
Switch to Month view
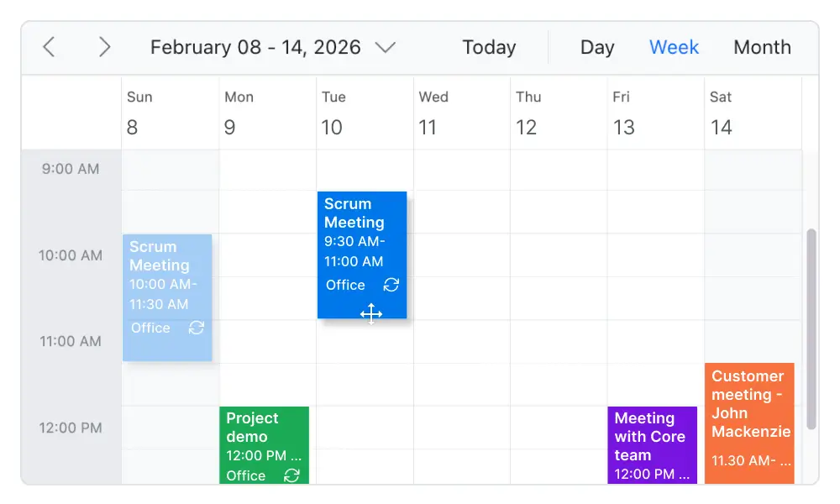click(762, 48)
